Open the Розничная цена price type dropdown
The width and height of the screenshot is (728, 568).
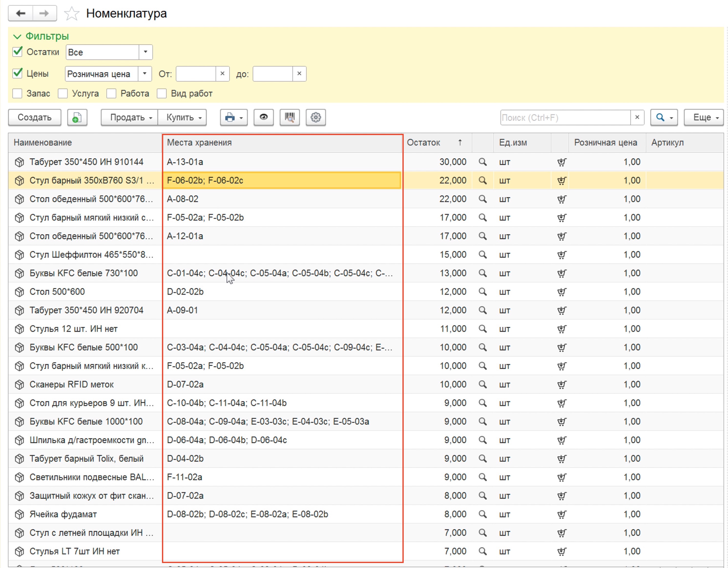coord(145,74)
